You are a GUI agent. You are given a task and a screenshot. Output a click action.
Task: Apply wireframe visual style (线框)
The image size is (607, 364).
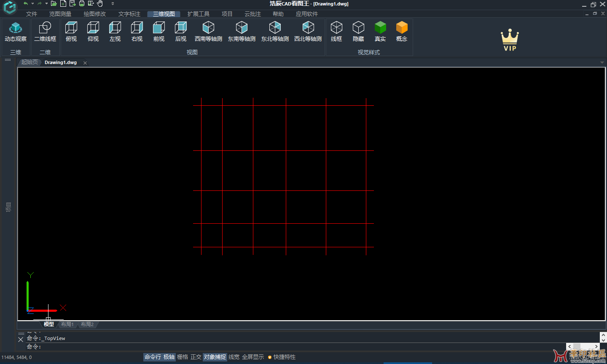(x=336, y=32)
